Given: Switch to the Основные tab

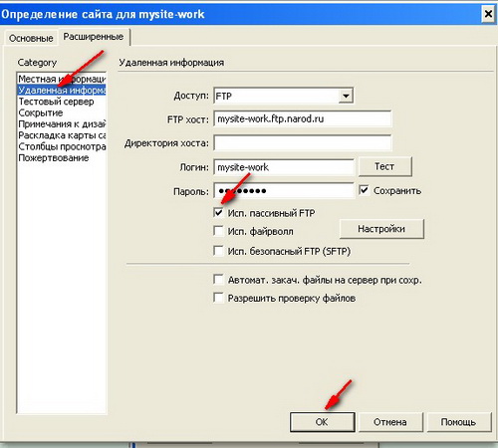Looking at the screenshot, I should click(x=31, y=38).
